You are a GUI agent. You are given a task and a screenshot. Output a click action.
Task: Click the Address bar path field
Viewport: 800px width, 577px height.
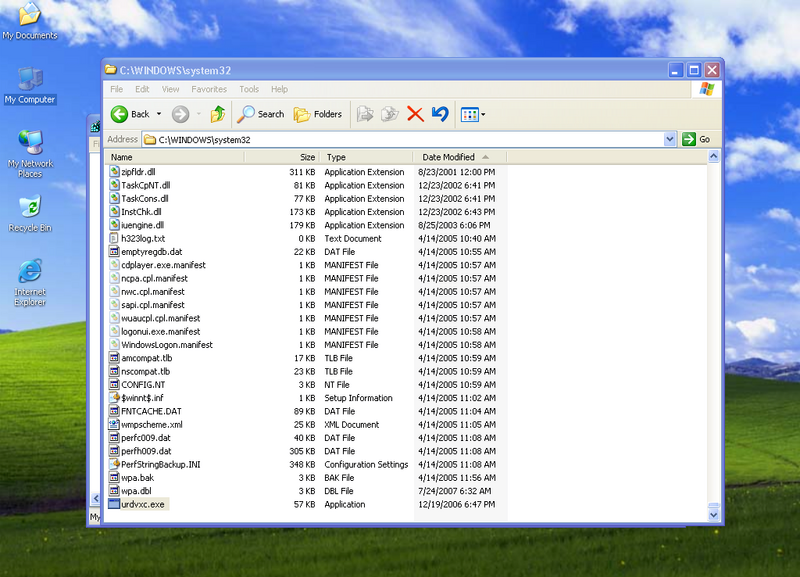(x=403, y=139)
